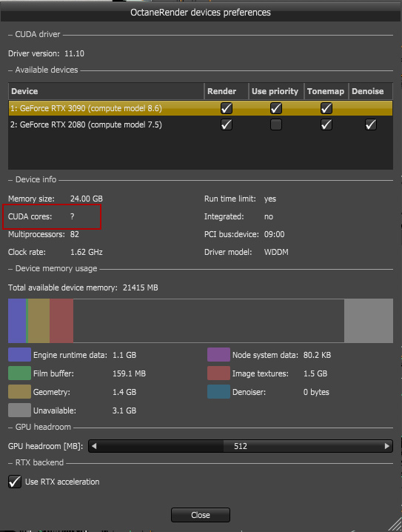
Task: Click the Driver version 11.10 value
Action: point(74,53)
